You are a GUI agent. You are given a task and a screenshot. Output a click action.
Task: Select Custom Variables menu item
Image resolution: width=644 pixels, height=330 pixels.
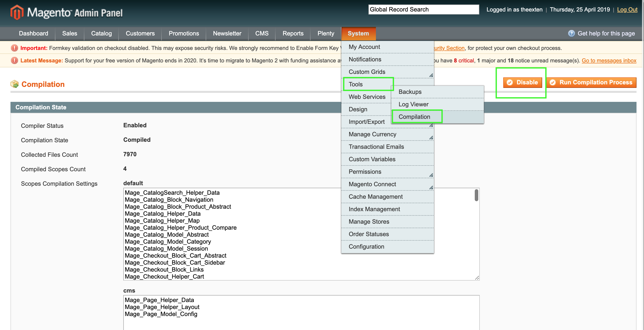click(387, 159)
